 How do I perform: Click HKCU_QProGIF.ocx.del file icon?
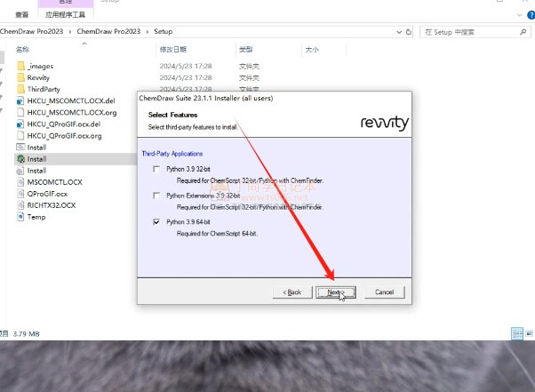[20, 124]
